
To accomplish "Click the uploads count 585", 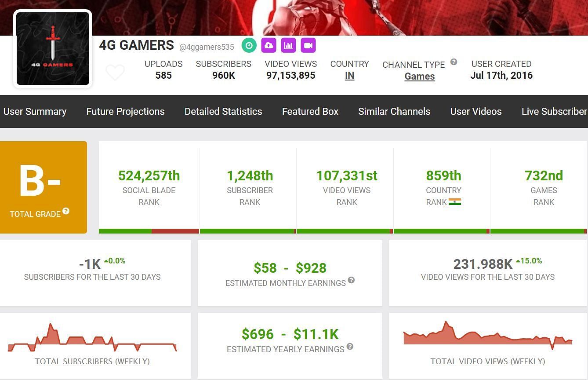I will pos(163,75).
